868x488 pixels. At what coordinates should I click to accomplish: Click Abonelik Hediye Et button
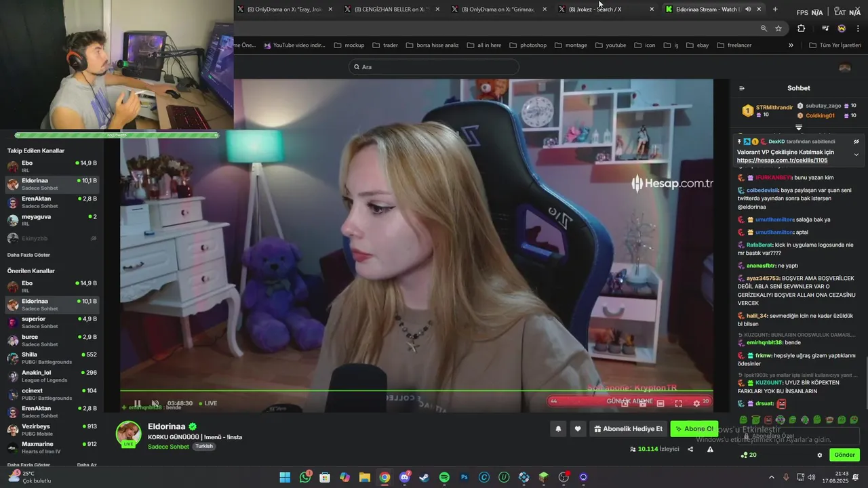click(x=628, y=428)
